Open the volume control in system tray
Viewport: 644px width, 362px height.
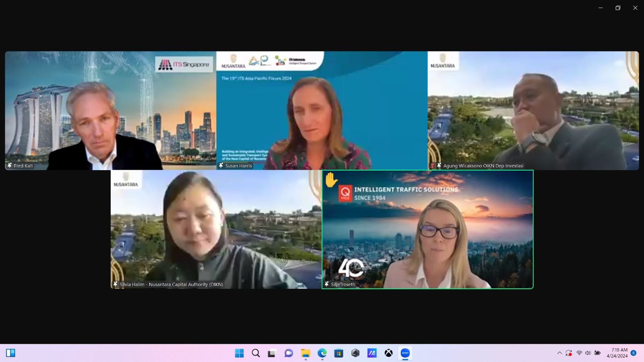point(588,353)
